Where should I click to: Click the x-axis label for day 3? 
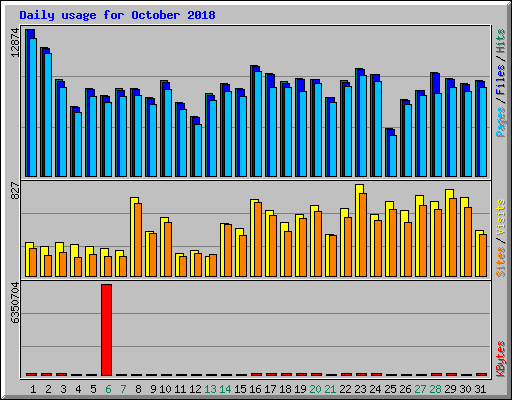[x=63, y=389]
